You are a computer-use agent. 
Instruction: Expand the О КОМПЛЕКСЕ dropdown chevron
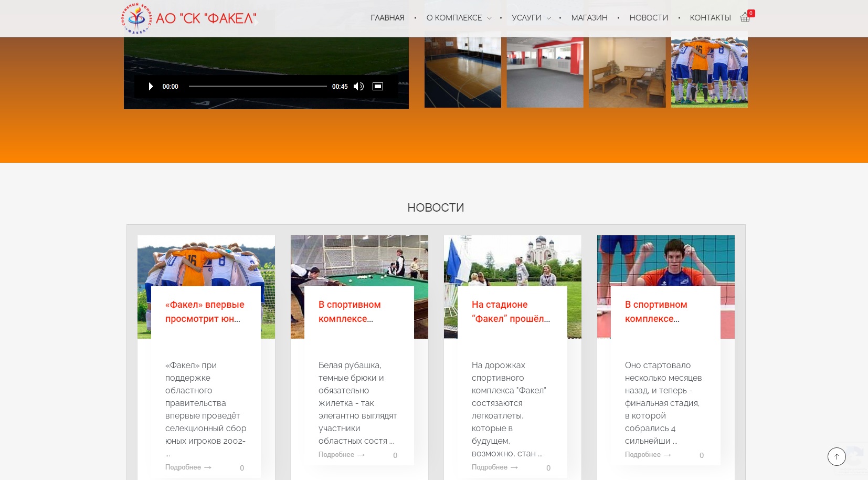point(489,18)
